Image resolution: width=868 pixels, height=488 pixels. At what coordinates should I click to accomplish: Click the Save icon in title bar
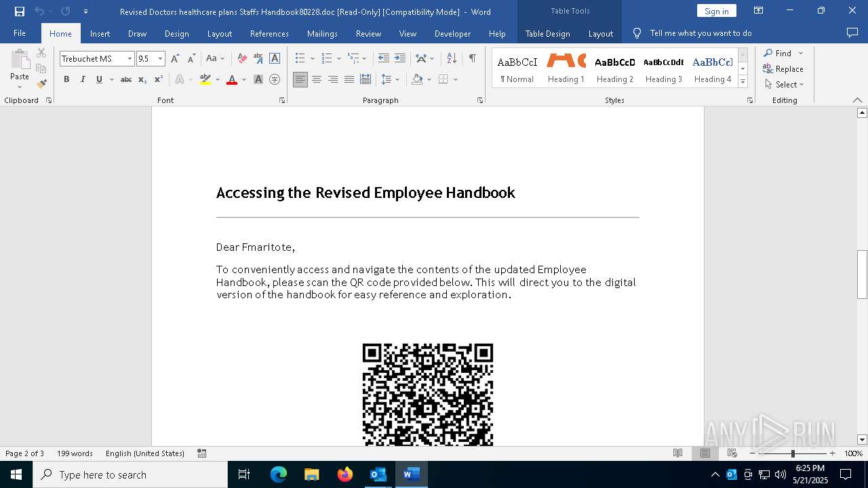pos(20,12)
